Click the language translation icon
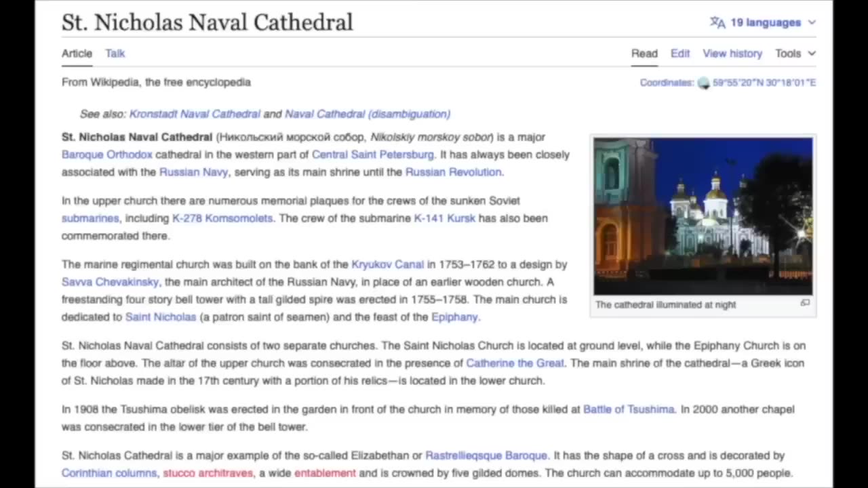 (x=717, y=22)
